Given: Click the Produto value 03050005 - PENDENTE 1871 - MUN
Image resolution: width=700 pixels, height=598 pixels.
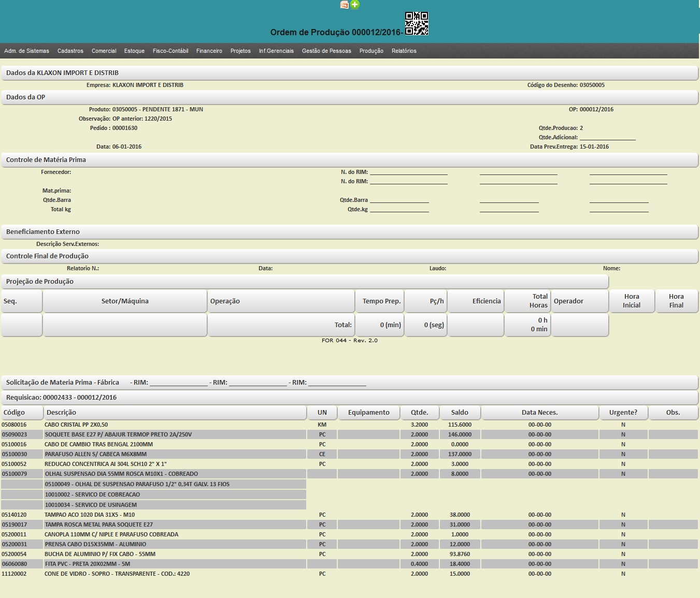Looking at the screenshot, I should [x=158, y=109].
